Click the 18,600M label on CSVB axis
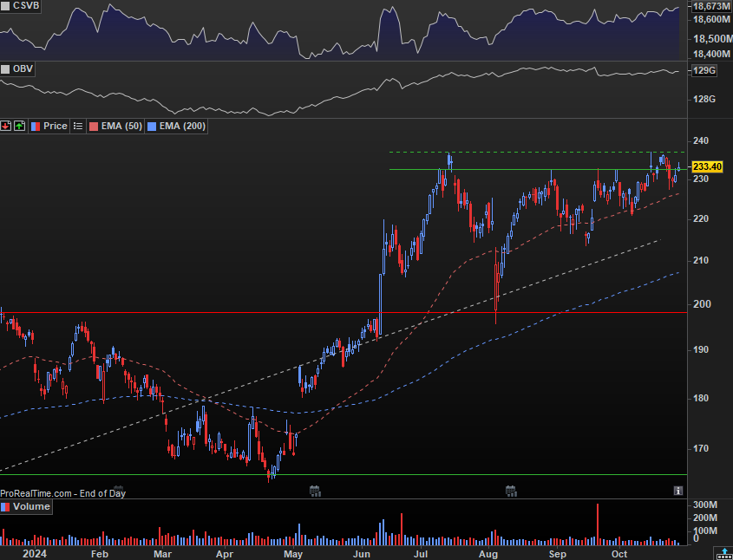733x560 pixels. pos(710,20)
